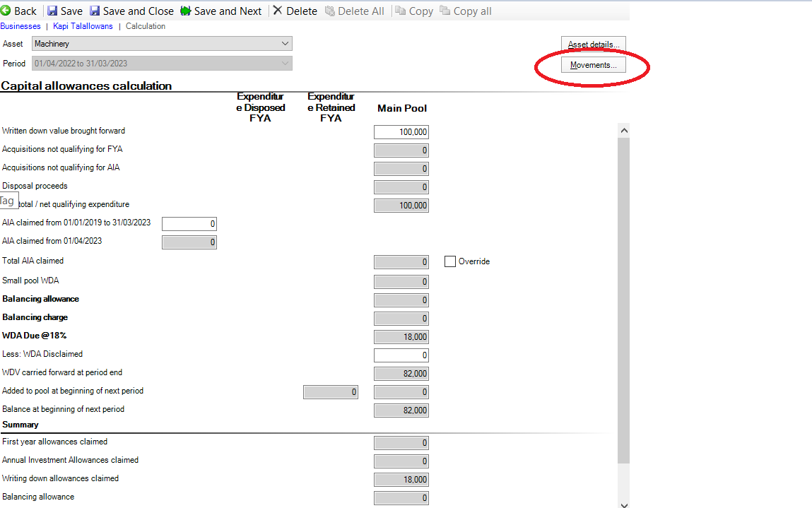Open Asset details button
Image resolution: width=812 pixels, height=508 pixels.
click(594, 44)
